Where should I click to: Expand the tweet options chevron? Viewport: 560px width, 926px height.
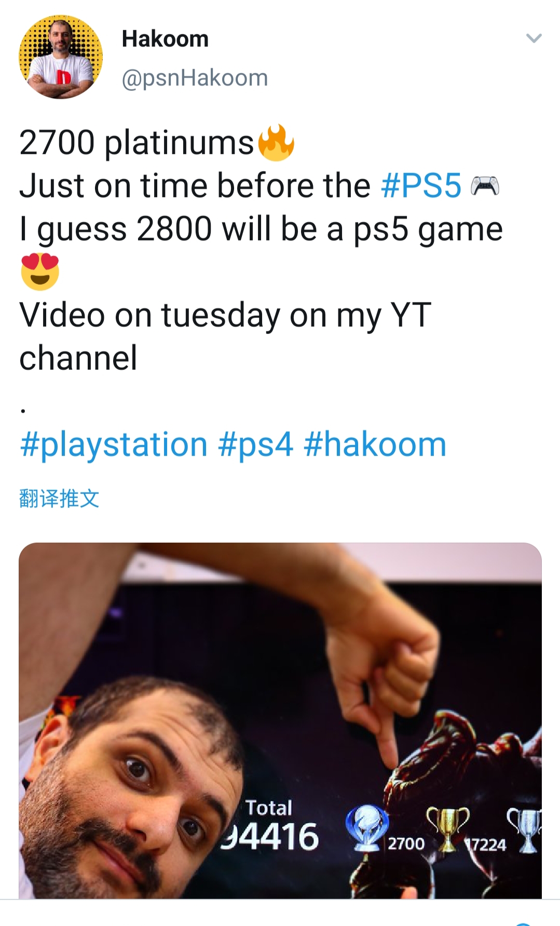click(534, 38)
